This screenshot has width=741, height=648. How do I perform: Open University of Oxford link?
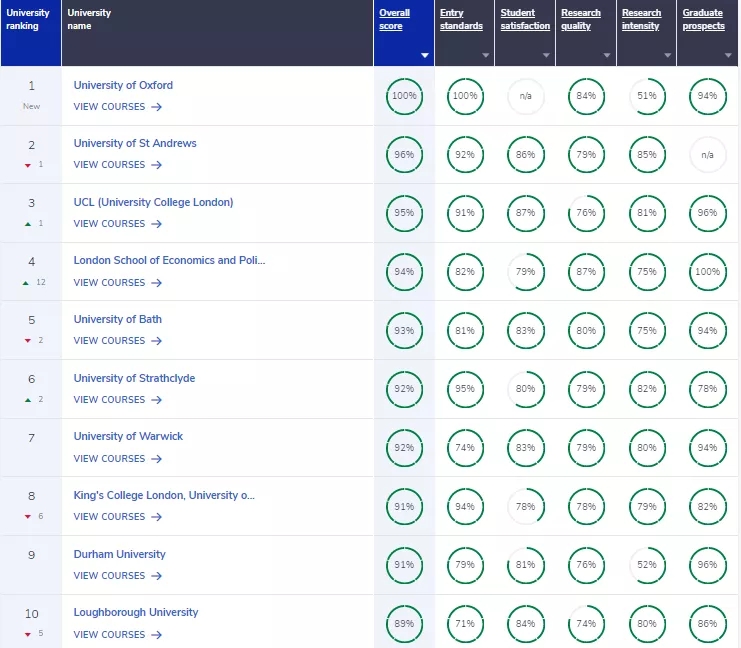[x=123, y=85]
